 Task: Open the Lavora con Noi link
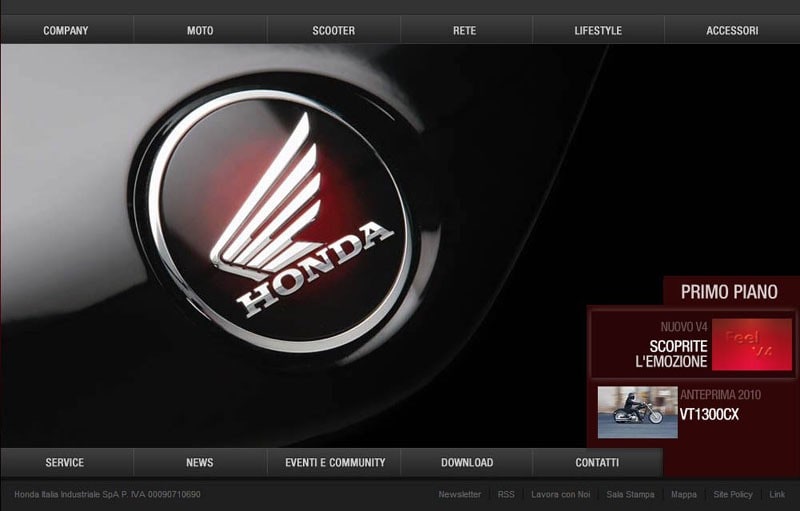point(561,494)
